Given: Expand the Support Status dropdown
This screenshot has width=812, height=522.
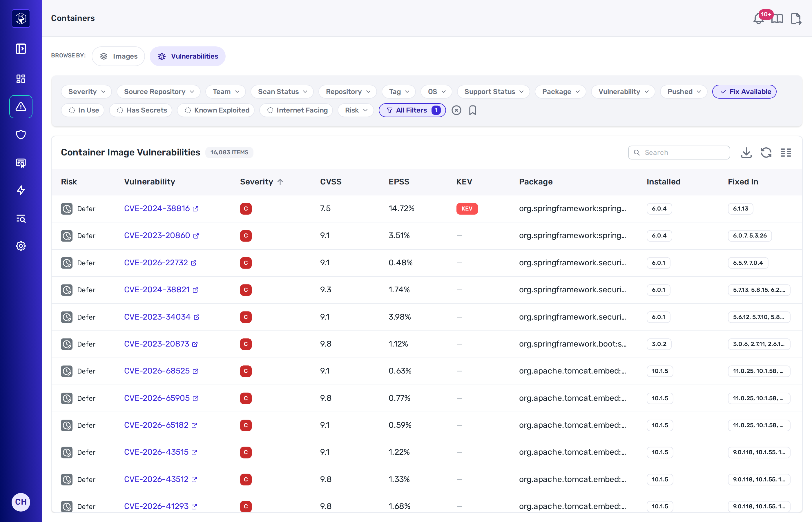Looking at the screenshot, I should 494,92.
